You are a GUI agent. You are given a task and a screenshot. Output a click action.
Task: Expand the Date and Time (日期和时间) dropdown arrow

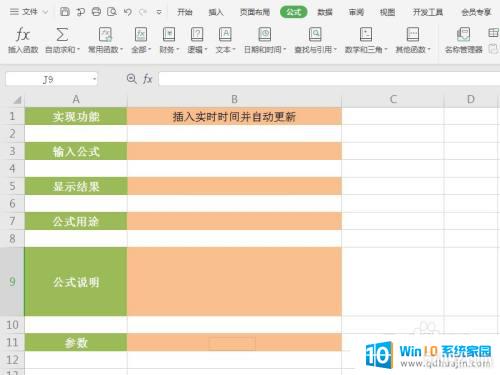[285, 50]
